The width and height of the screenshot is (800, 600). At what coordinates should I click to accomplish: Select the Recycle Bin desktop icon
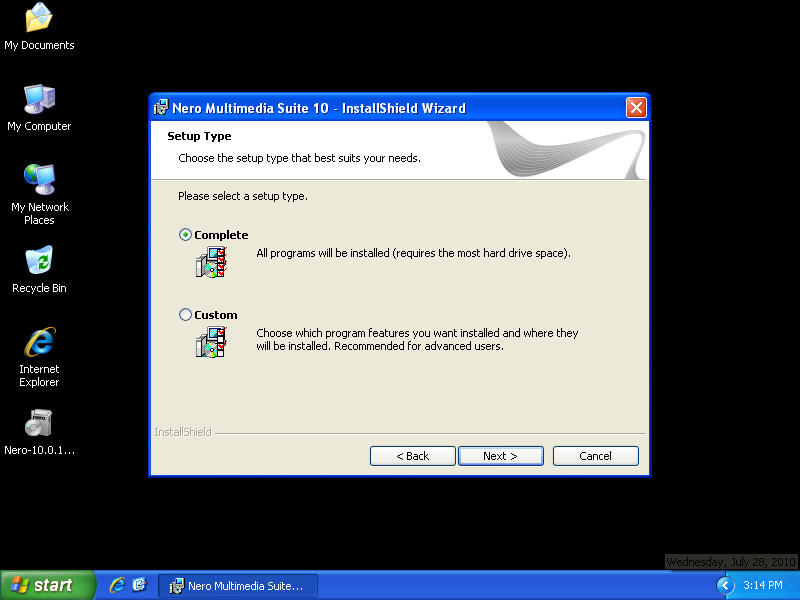[39, 269]
